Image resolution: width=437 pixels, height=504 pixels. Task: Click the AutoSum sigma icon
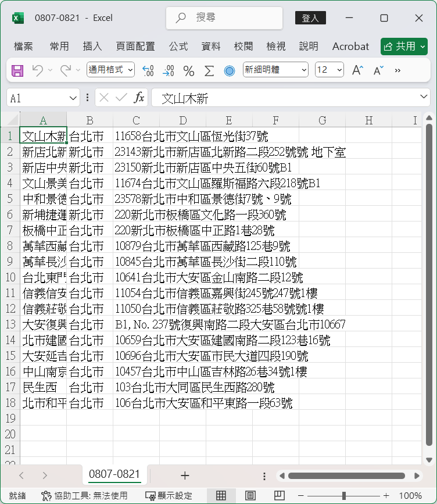point(209,70)
